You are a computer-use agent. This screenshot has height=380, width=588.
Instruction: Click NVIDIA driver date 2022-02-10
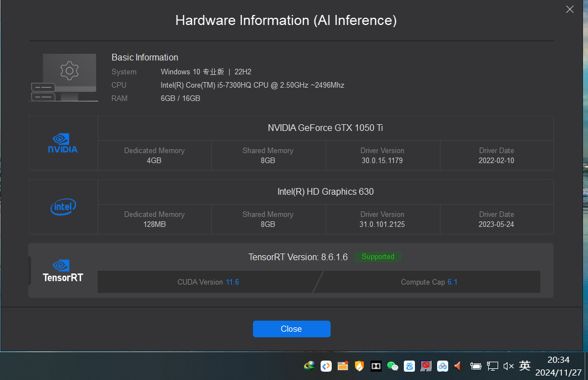pos(496,160)
